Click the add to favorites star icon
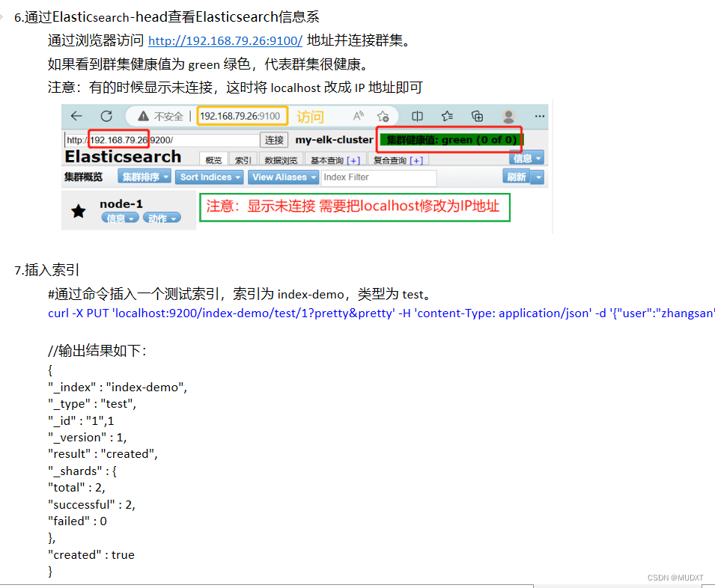This screenshot has width=715, height=588. point(383,117)
